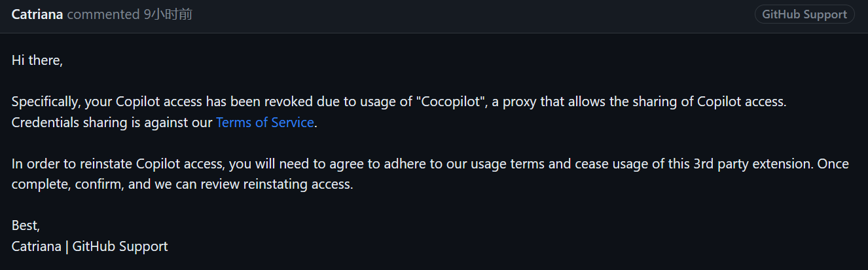Click the "Best," sign-off line
868x270 pixels.
(26, 225)
